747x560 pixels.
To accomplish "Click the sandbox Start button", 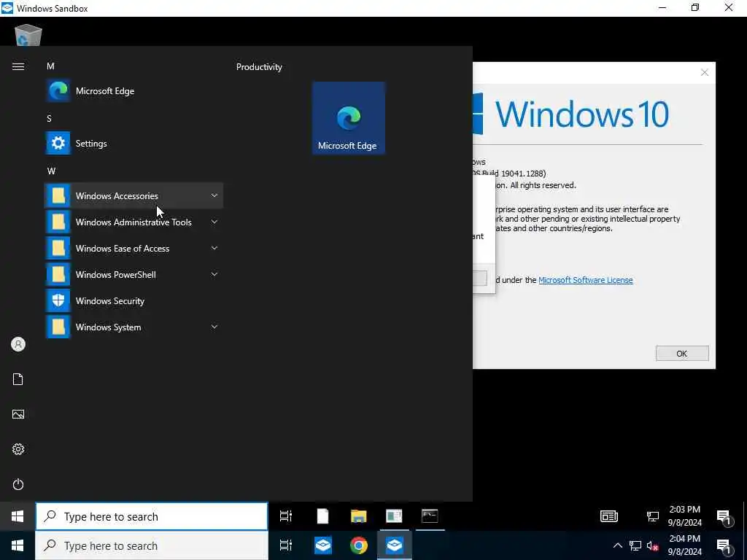I will point(18,516).
